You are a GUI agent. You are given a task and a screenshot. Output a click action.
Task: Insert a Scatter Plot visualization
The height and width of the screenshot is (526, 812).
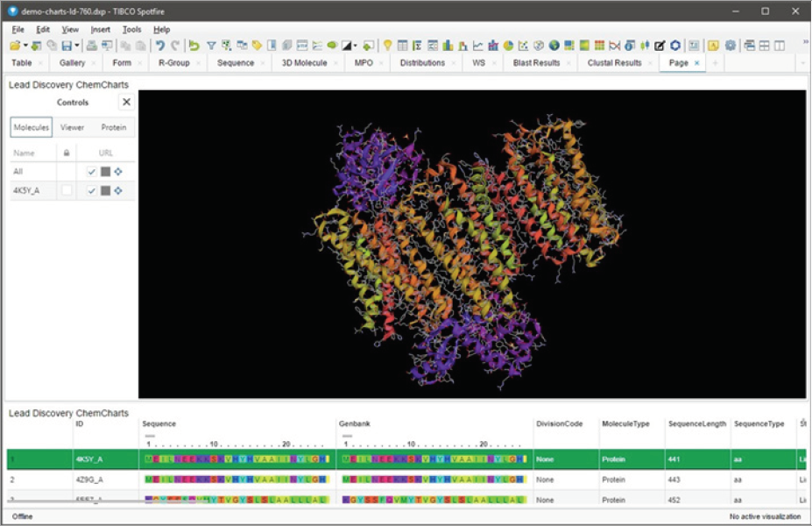pyautogui.click(x=523, y=46)
